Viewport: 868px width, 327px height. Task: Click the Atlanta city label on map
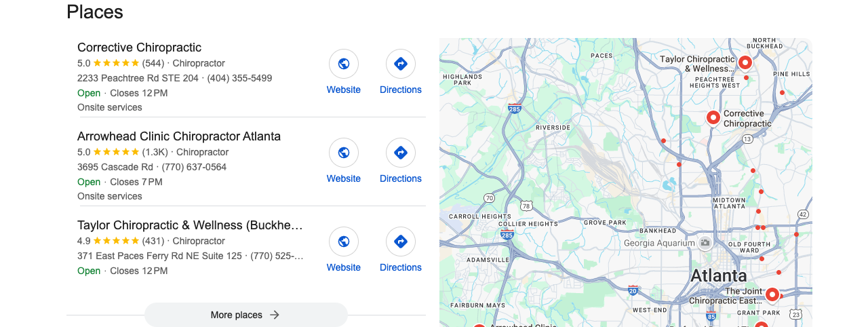(718, 276)
